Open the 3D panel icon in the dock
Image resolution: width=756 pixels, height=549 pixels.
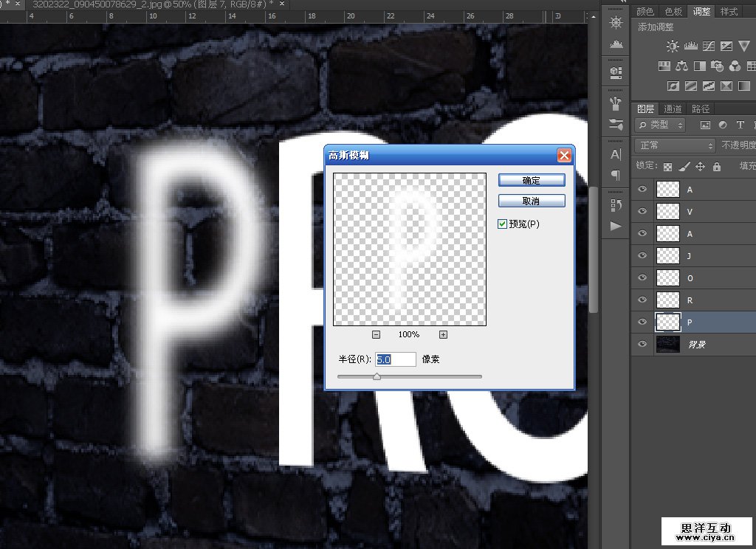(616, 73)
